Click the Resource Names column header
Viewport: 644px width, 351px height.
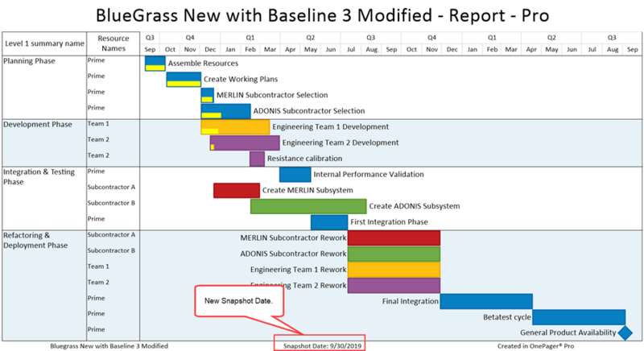[114, 43]
